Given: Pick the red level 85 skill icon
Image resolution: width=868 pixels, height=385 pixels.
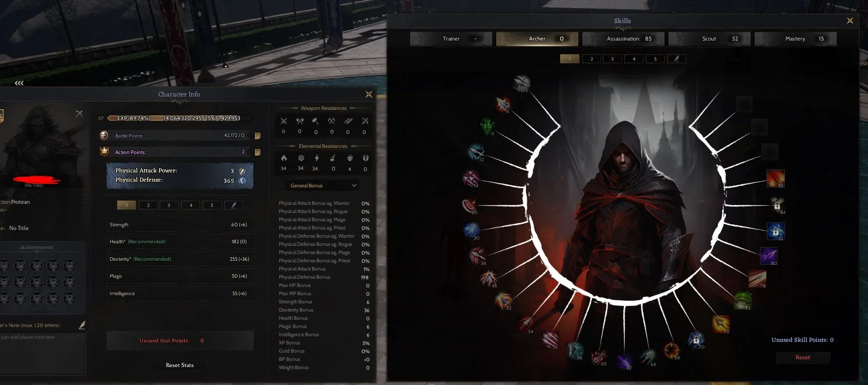Looking at the screenshot, I should click(x=775, y=179).
